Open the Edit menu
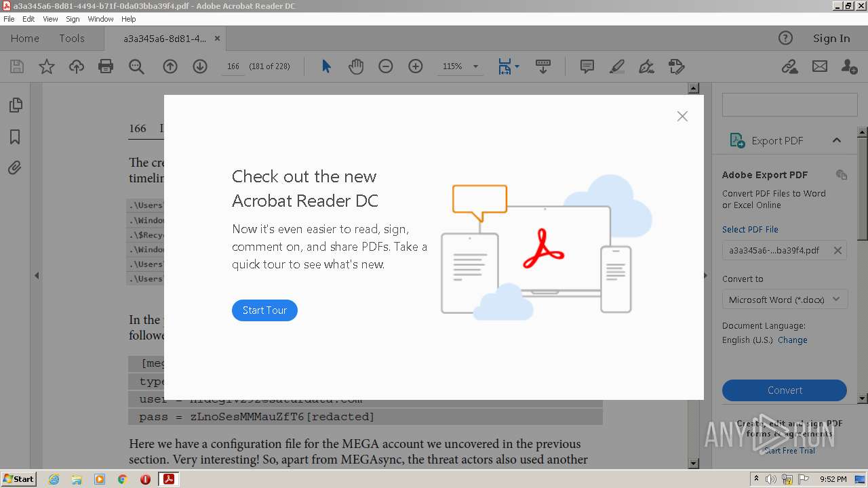 [x=28, y=19]
